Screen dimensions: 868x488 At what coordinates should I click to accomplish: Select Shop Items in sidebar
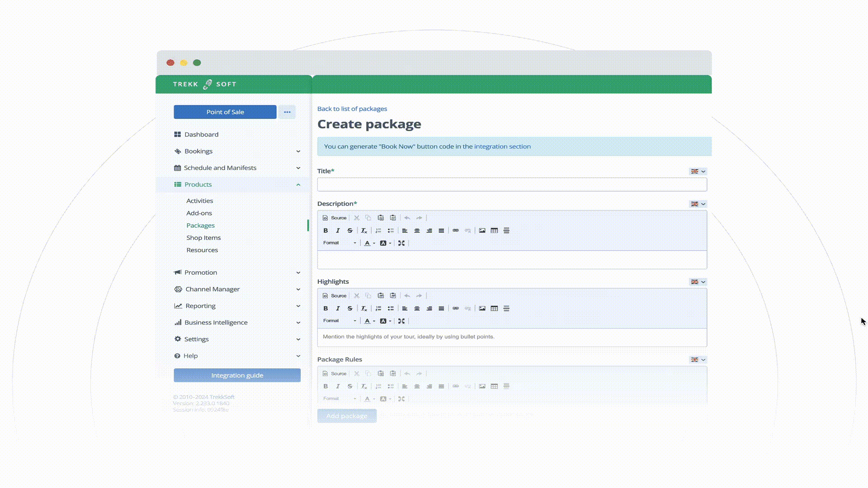[203, 238]
